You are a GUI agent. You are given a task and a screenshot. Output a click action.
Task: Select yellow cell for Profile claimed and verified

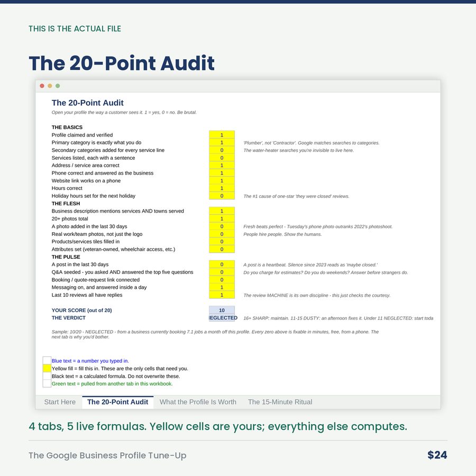tap(222, 135)
